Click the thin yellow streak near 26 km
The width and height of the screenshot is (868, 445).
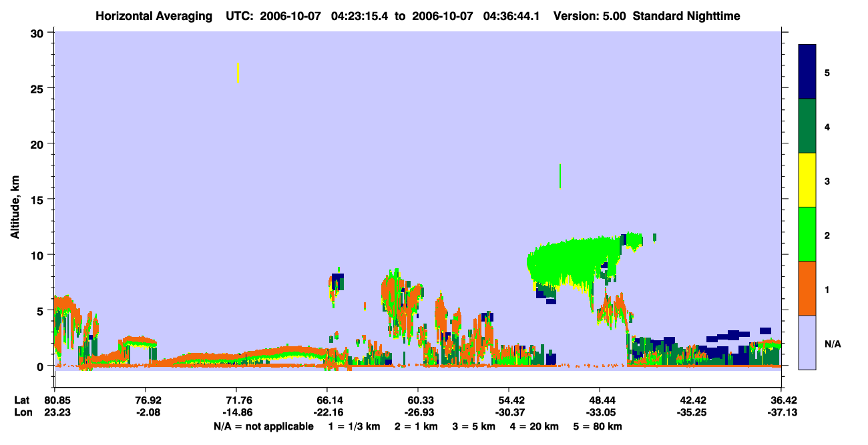[238, 72]
